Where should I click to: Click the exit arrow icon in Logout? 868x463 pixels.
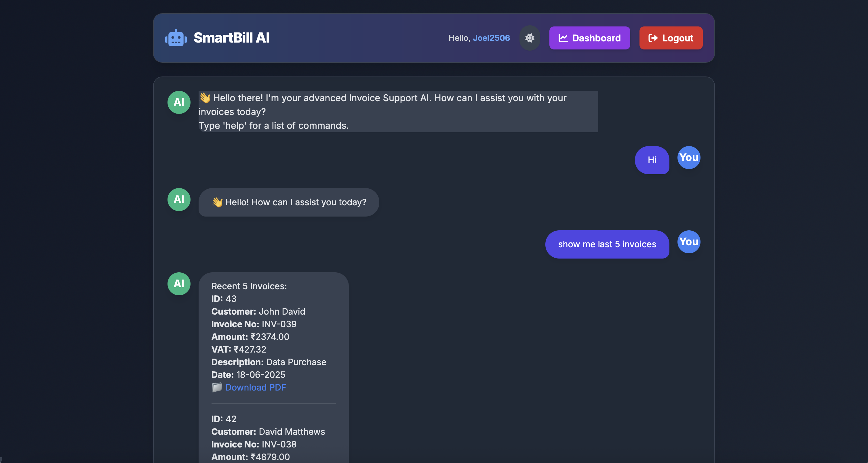pos(653,38)
